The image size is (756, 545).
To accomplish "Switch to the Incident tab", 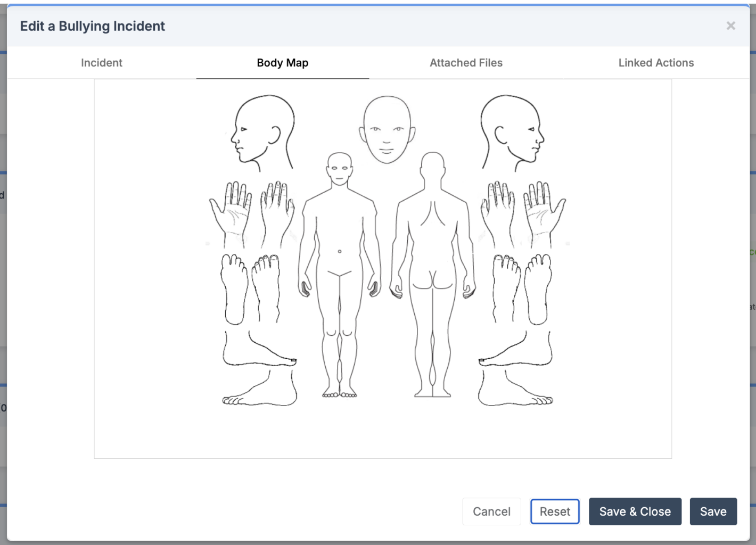I will (x=101, y=62).
